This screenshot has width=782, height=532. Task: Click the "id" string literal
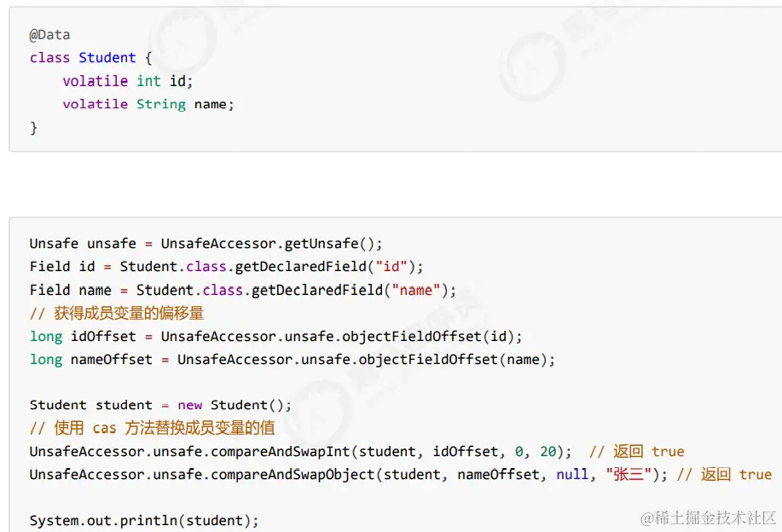(x=391, y=267)
